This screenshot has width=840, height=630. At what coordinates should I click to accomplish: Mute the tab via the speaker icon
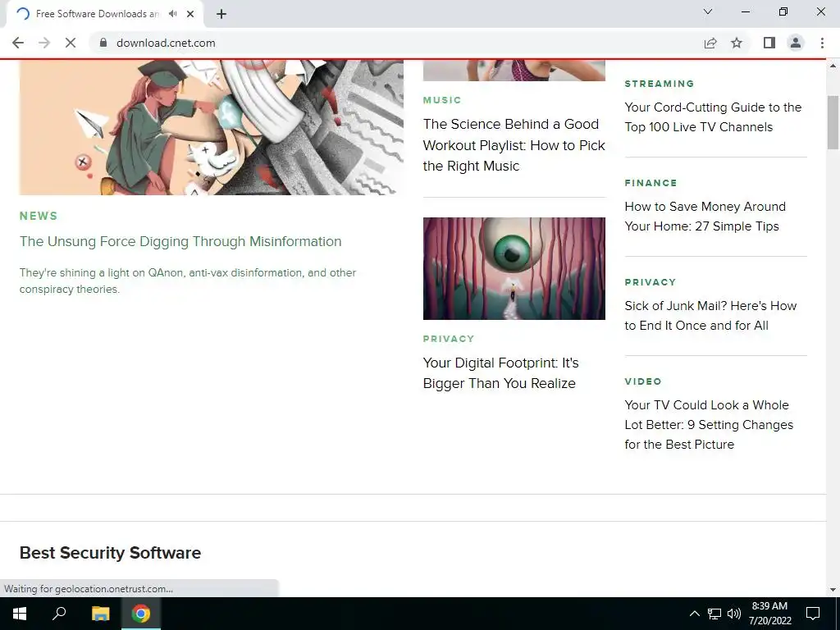(172, 14)
